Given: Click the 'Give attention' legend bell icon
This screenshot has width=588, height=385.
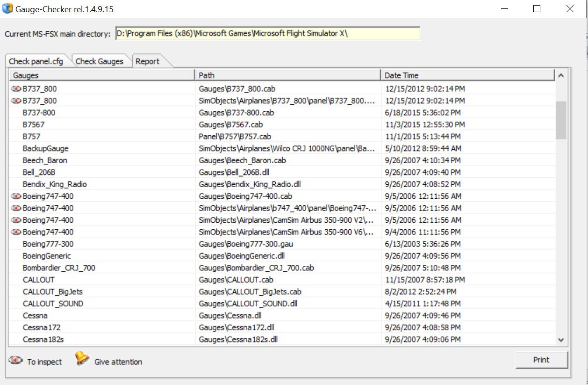Looking at the screenshot, I should pyautogui.click(x=82, y=358).
